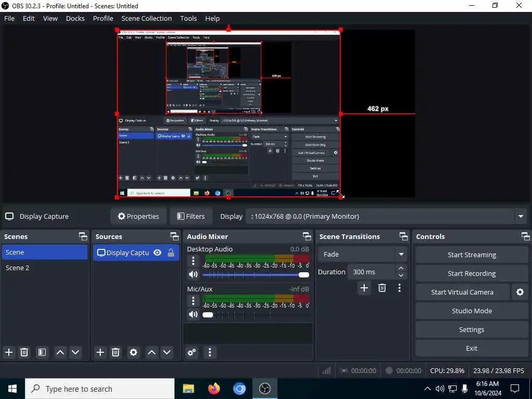Move scene down arrow
This screenshot has height=399, width=532.
click(x=75, y=352)
